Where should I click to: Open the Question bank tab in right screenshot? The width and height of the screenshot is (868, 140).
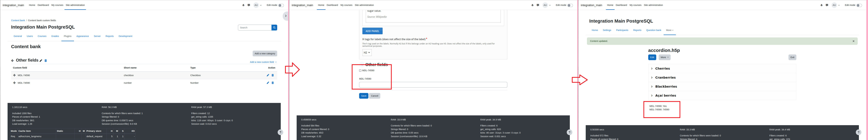654,30
